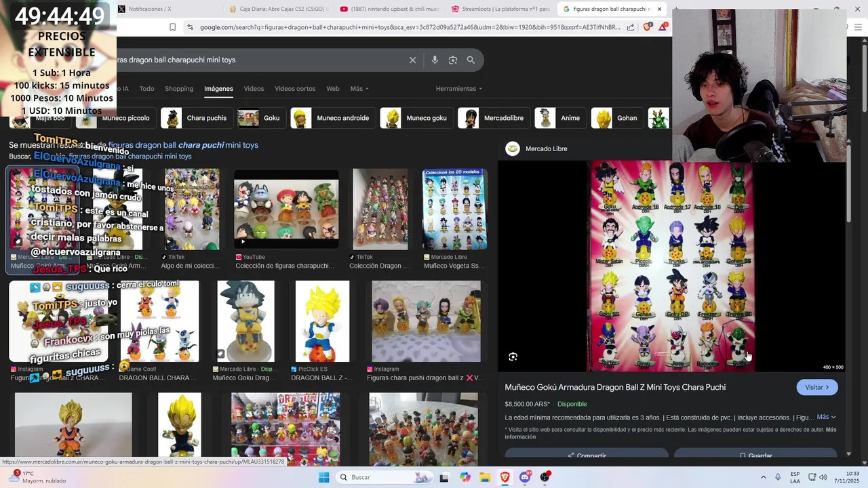The image size is (868, 488).
Task: Open Instagram Figuras chara pushi thumbnail
Action: tap(426, 321)
